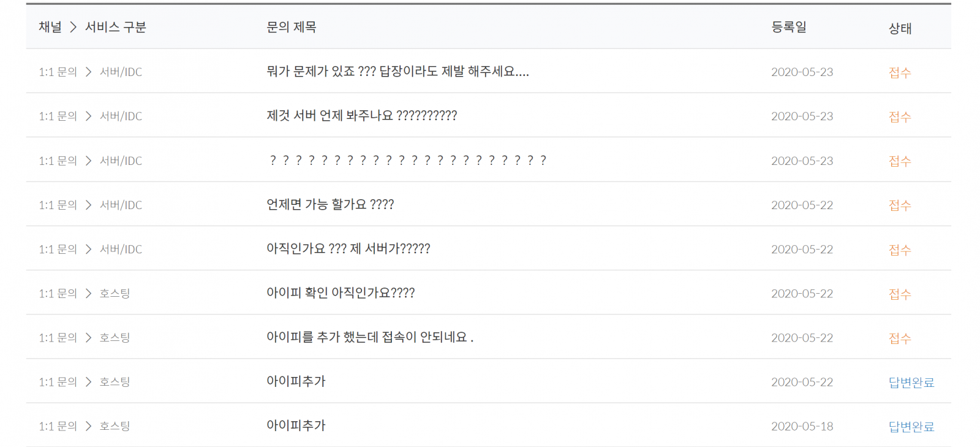Click the 답변완료 status for the 2020-05-18 inquiry
The width and height of the screenshot is (980, 447).
coord(911,426)
